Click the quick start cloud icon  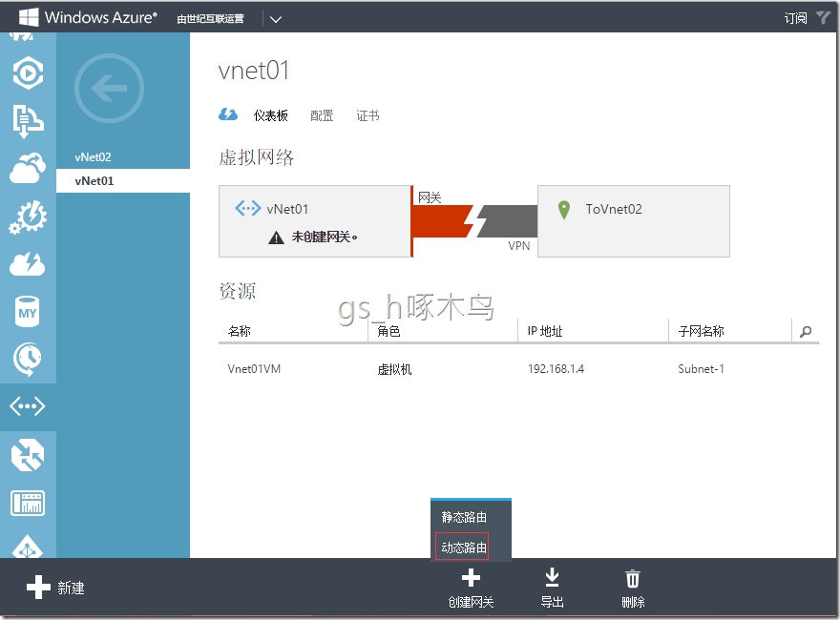228,114
